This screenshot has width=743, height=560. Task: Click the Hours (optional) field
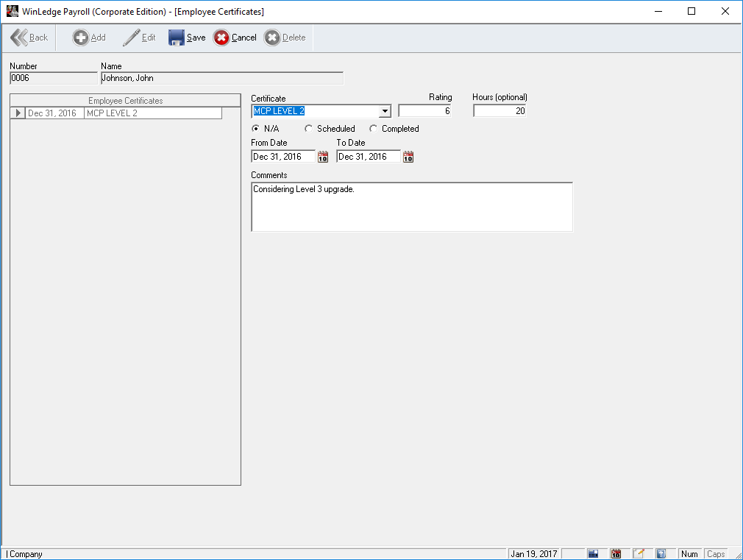coord(499,111)
